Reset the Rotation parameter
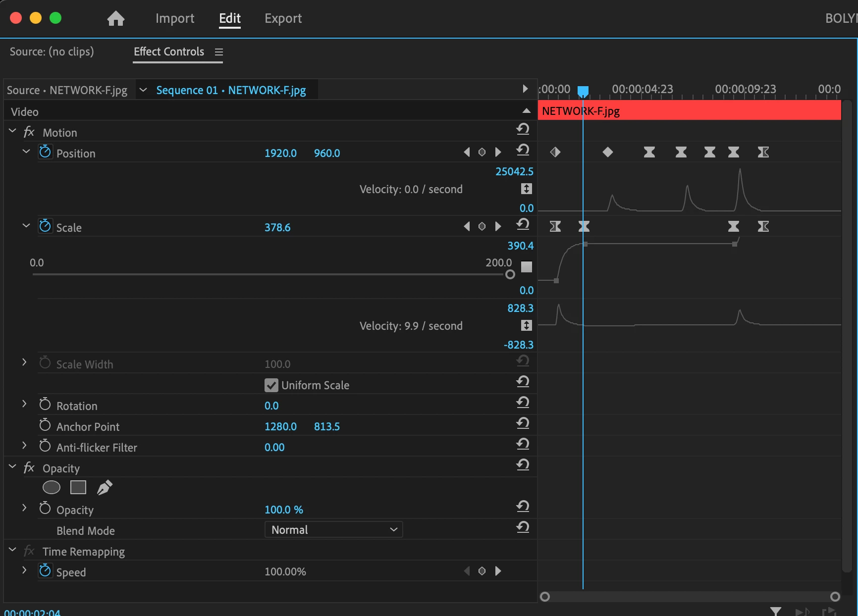Screen dimensions: 858x616 (x=523, y=403)
